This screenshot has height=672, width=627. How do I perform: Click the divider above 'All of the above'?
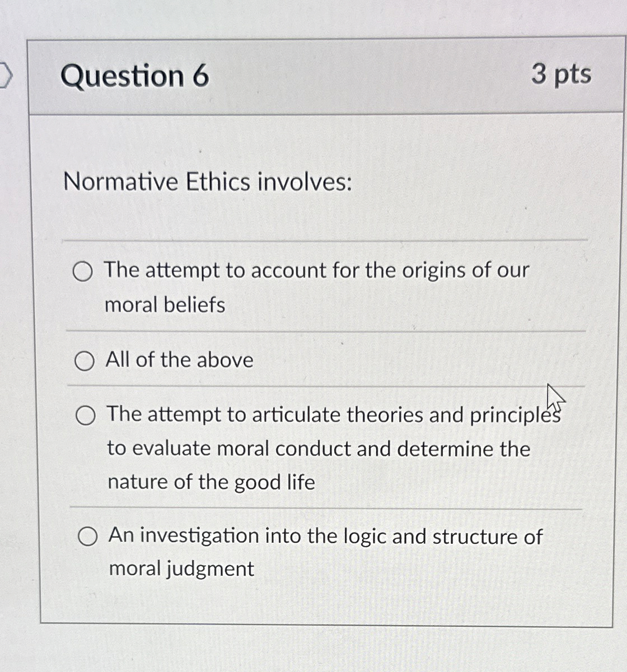(324, 330)
